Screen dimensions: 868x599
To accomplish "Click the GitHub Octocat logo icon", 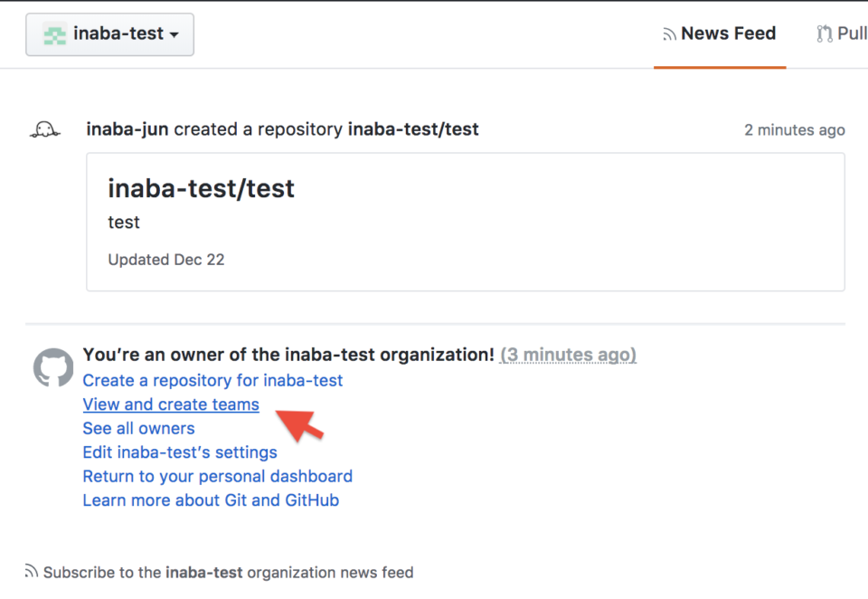I will pos(53,367).
